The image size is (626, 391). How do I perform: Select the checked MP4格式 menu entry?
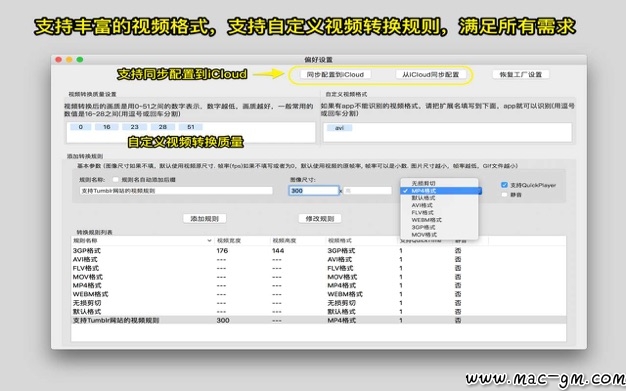click(439, 191)
